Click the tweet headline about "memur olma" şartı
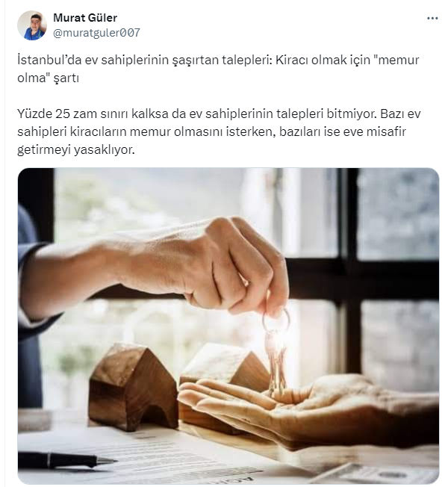The image size is (448, 487). (218, 69)
